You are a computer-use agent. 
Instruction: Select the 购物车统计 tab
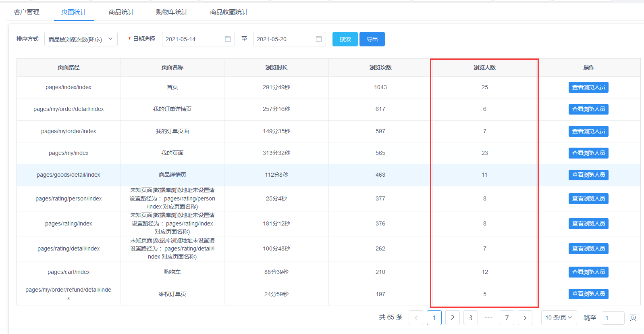(x=172, y=12)
